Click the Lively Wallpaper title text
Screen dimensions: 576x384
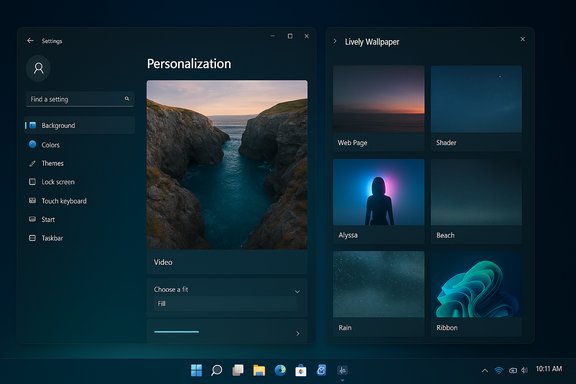coord(372,42)
